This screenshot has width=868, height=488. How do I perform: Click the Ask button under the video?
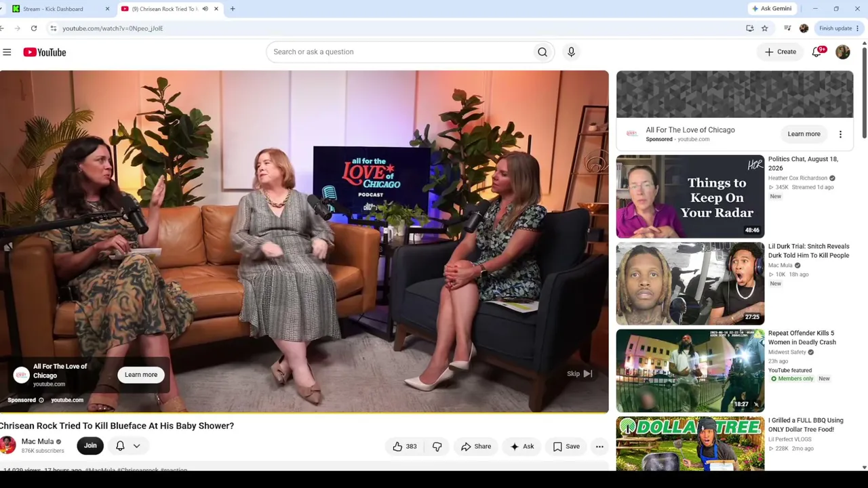pyautogui.click(x=522, y=447)
